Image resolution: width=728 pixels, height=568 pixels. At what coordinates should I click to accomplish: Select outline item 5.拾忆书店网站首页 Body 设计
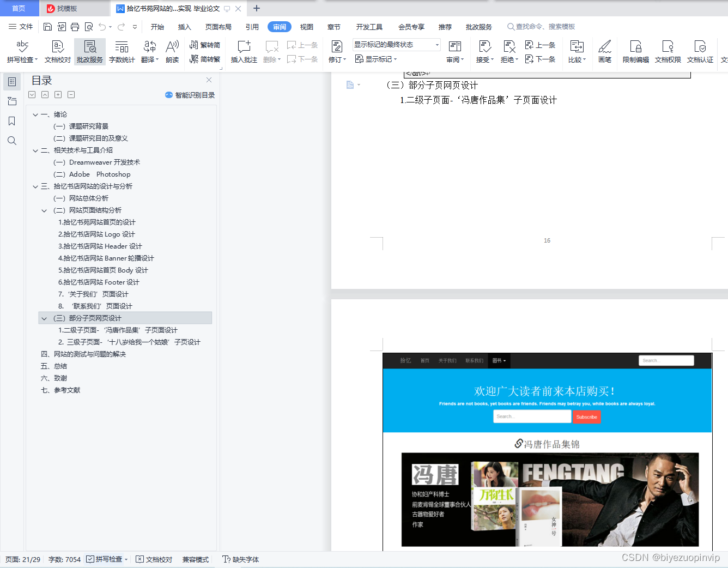[103, 270]
